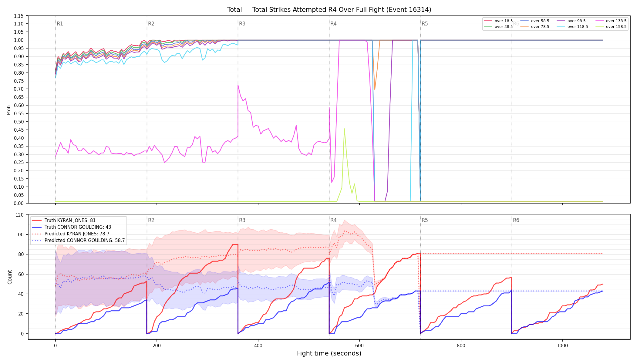Click the 'Predicted KYRAN JONES: 78.7' legend entry

click(x=70, y=234)
